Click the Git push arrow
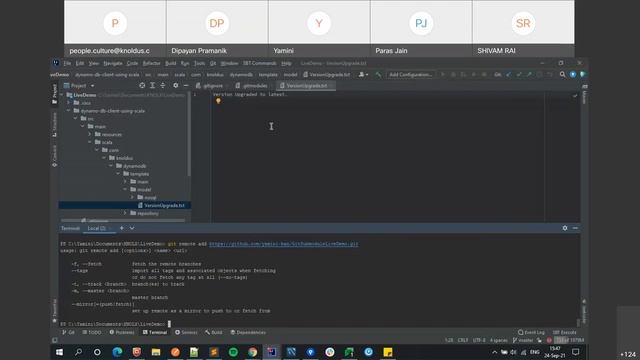This screenshot has width=640, height=360. (529, 75)
